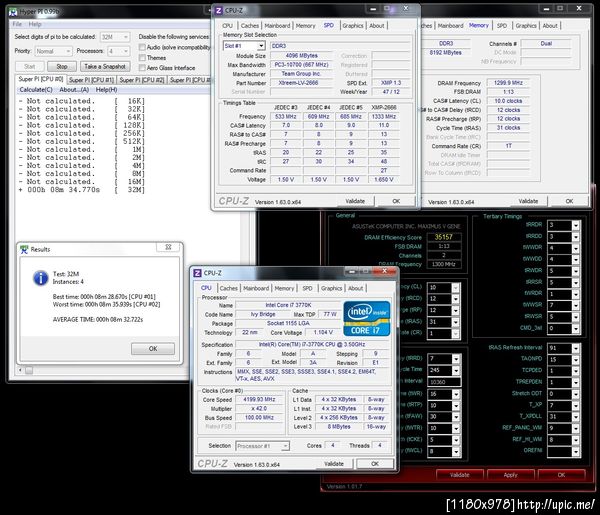This screenshot has width=600, height=515.
Task: Open SPD tab in CPU-Z CPU window
Action: coord(307,288)
